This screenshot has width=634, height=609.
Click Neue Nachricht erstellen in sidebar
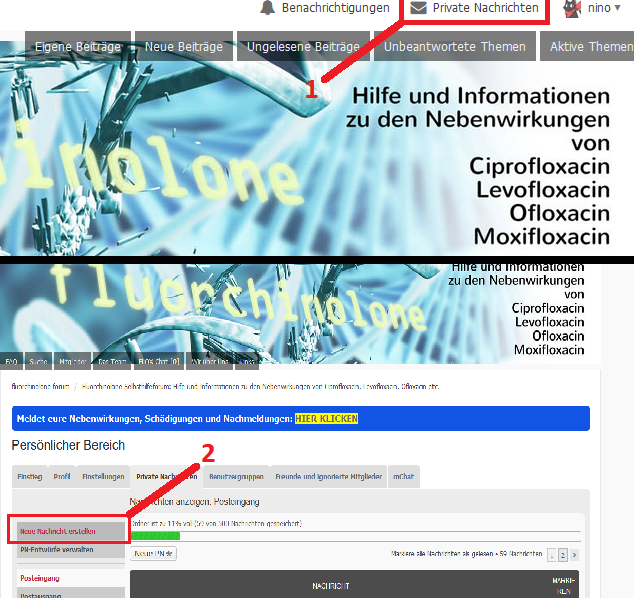[x=69, y=531]
